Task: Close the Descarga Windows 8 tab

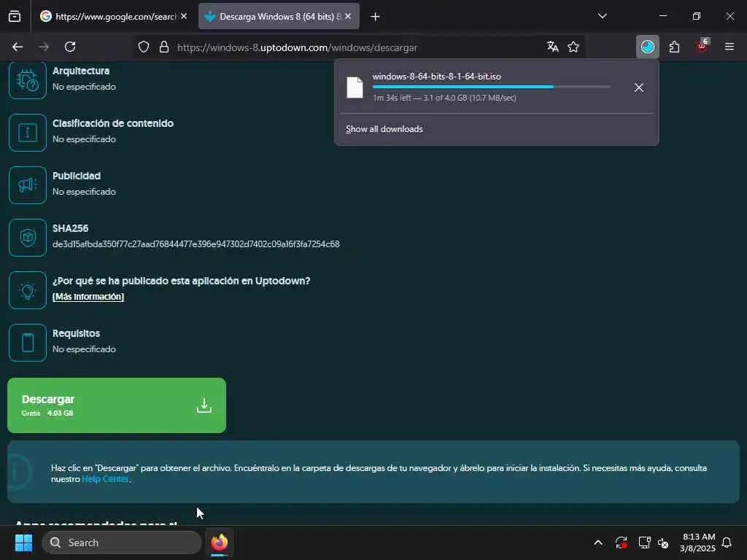Action: click(348, 16)
